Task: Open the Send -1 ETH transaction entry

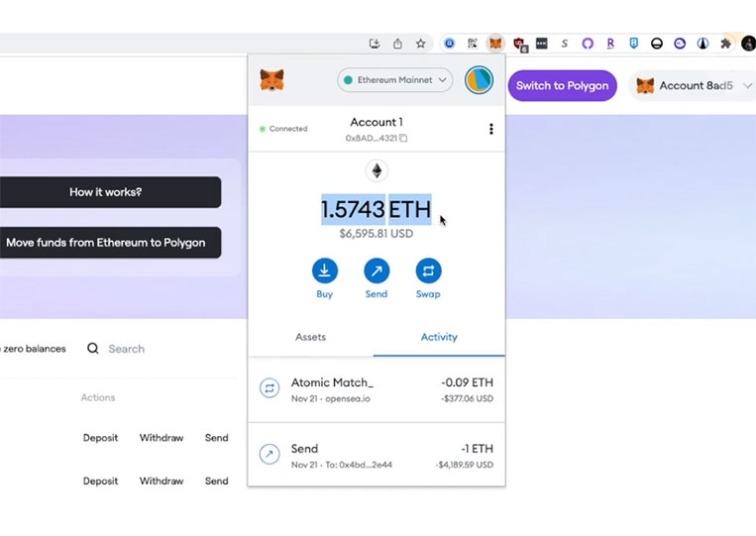Action: [377, 455]
